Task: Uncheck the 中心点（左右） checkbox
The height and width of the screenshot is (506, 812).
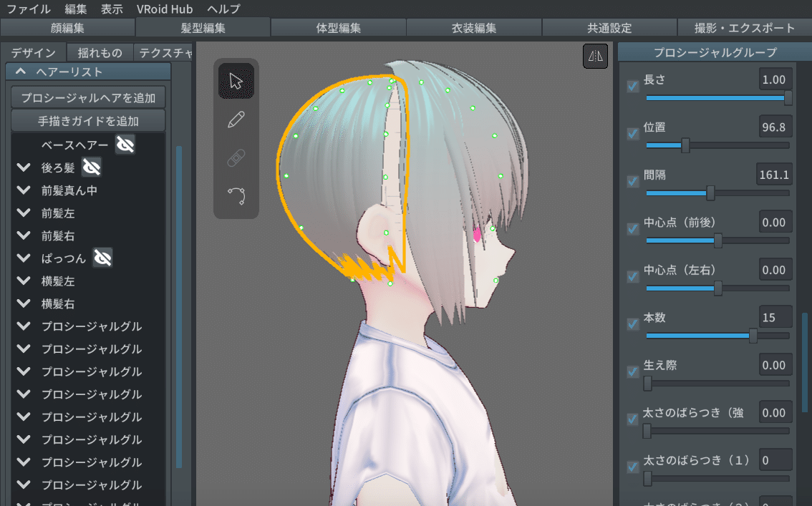Action: click(633, 276)
